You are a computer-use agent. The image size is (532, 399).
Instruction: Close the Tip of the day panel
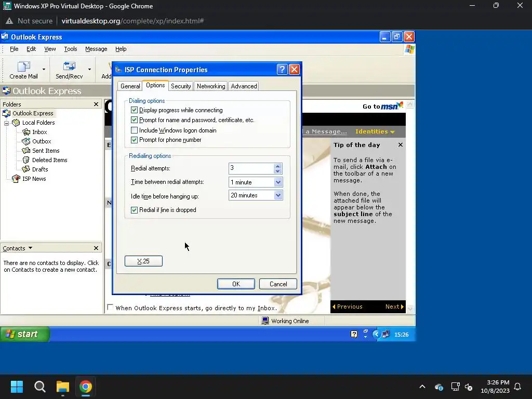click(x=401, y=145)
